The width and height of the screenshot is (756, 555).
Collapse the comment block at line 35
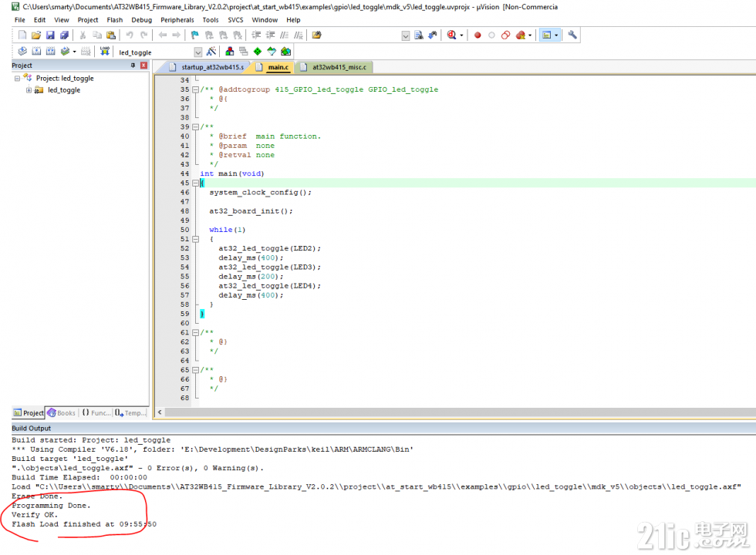coord(195,89)
